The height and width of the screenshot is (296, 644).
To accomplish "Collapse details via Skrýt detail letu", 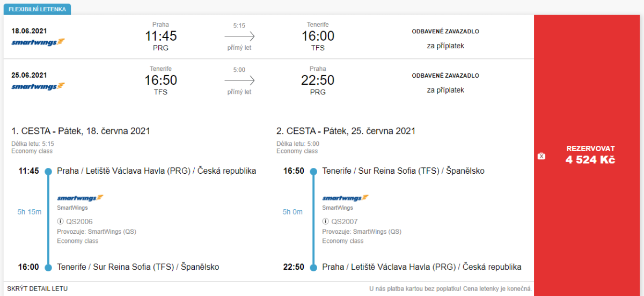I will pos(38,288).
